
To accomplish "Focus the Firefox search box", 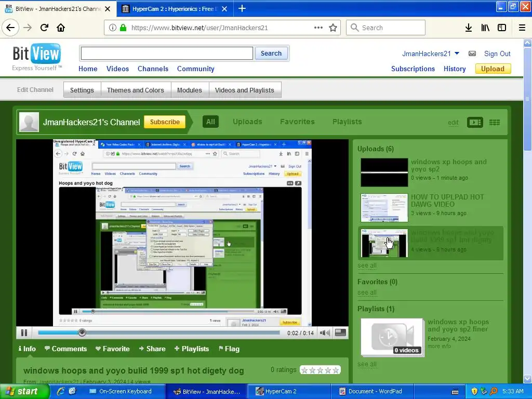I will coord(385,28).
